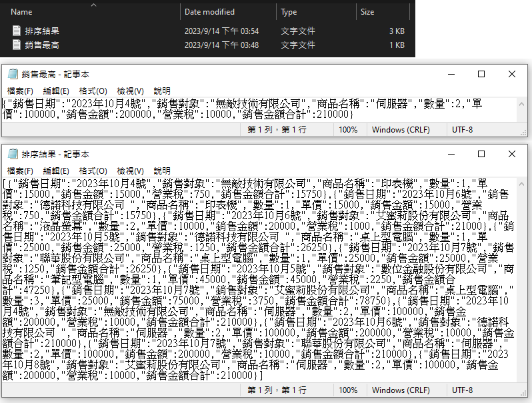Click the 1 KB size cell
The image size is (532, 403).
point(397,45)
